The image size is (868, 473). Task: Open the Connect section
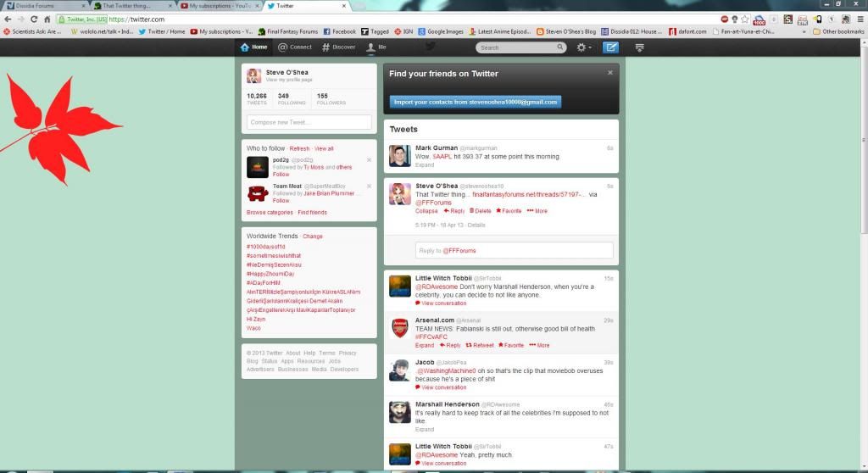point(295,47)
